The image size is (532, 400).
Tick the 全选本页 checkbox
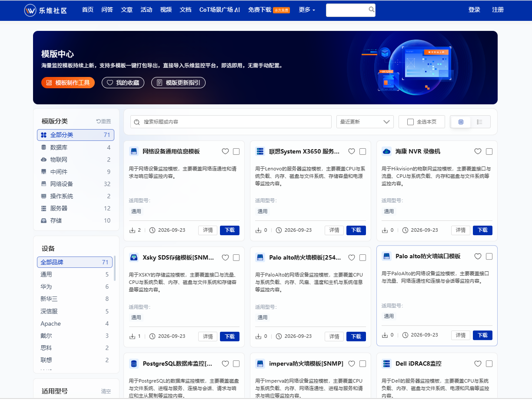tap(410, 122)
